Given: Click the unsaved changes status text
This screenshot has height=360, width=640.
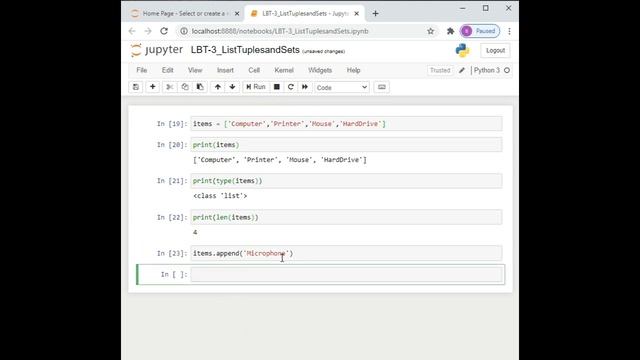Looking at the screenshot, I should [324, 51].
